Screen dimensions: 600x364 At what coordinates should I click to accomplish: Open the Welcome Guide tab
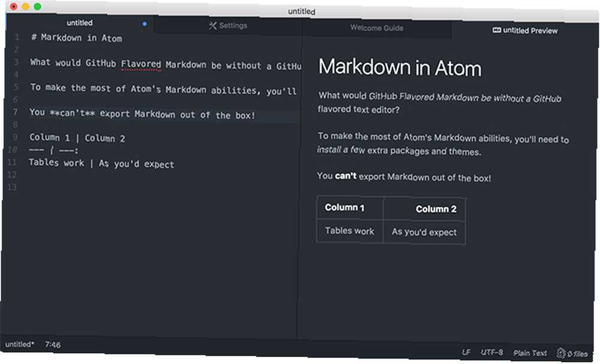pos(377,28)
